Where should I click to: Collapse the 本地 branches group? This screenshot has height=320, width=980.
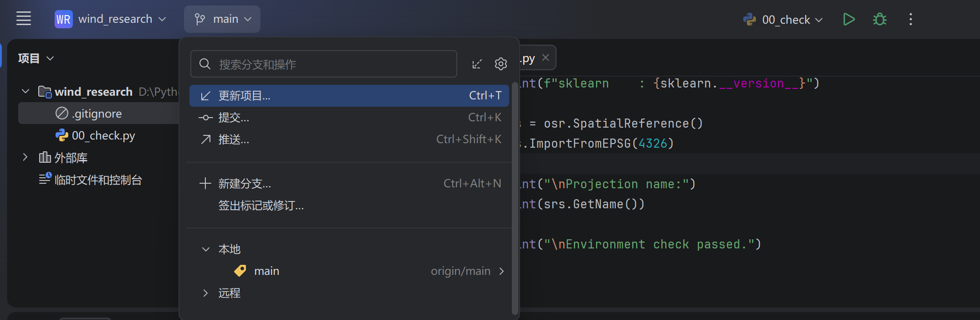(206, 249)
